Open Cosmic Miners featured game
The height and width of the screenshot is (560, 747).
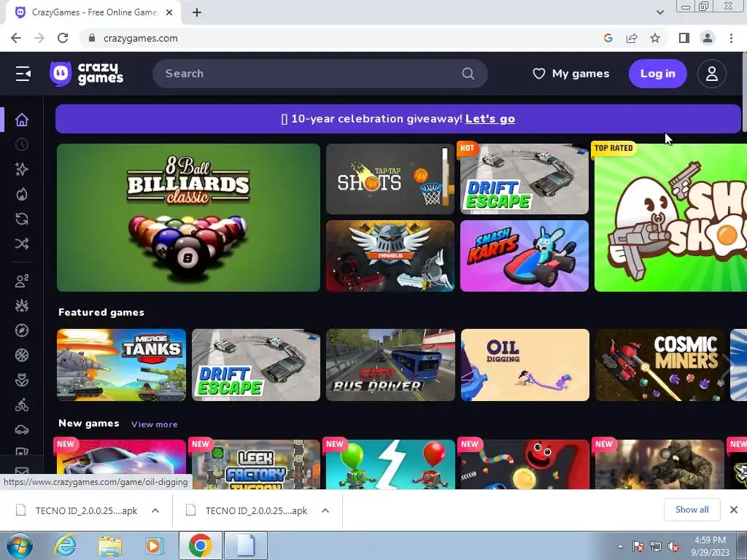click(x=659, y=365)
